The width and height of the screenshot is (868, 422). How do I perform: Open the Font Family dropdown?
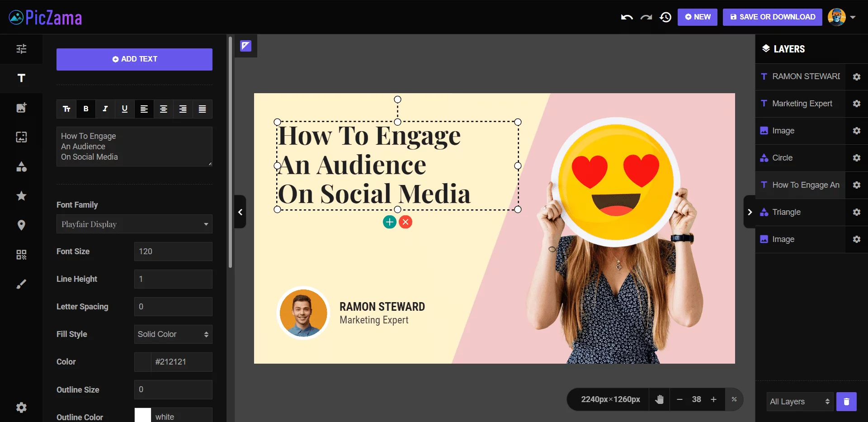click(x=134, y=224)
